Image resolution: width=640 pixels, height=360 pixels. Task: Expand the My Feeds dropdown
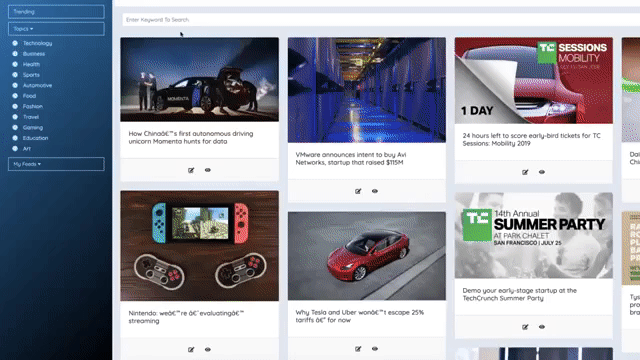(56, 164)
